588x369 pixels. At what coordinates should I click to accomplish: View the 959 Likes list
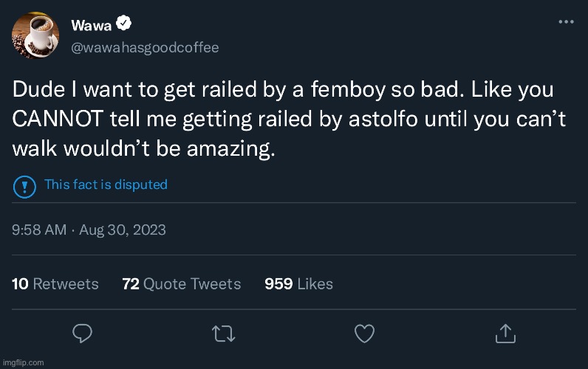click(298, 283)
